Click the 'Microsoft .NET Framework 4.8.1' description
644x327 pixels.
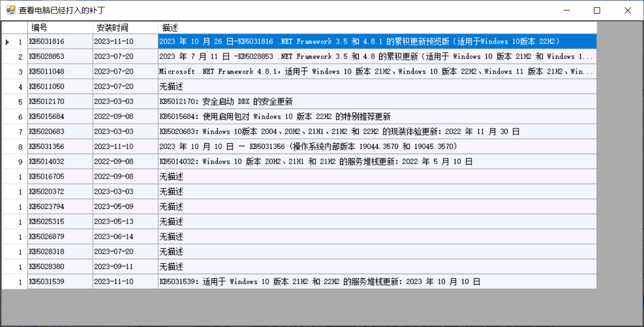pos(377,72)
